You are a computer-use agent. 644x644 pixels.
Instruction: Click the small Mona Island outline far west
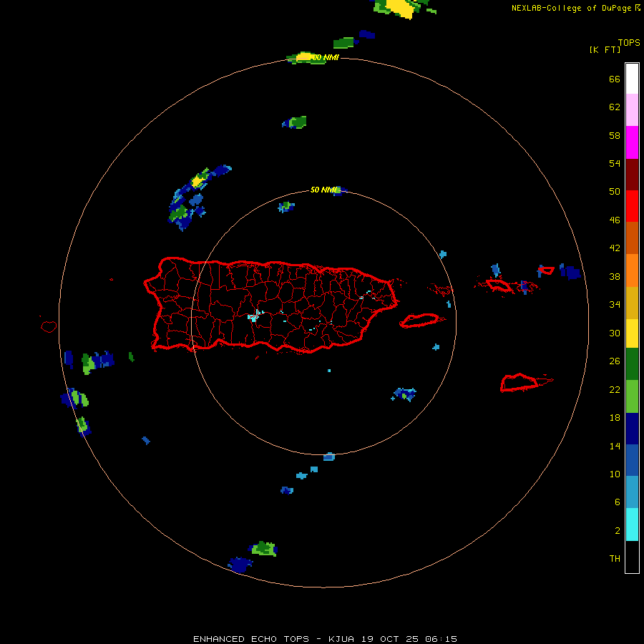tap(49, 326)
